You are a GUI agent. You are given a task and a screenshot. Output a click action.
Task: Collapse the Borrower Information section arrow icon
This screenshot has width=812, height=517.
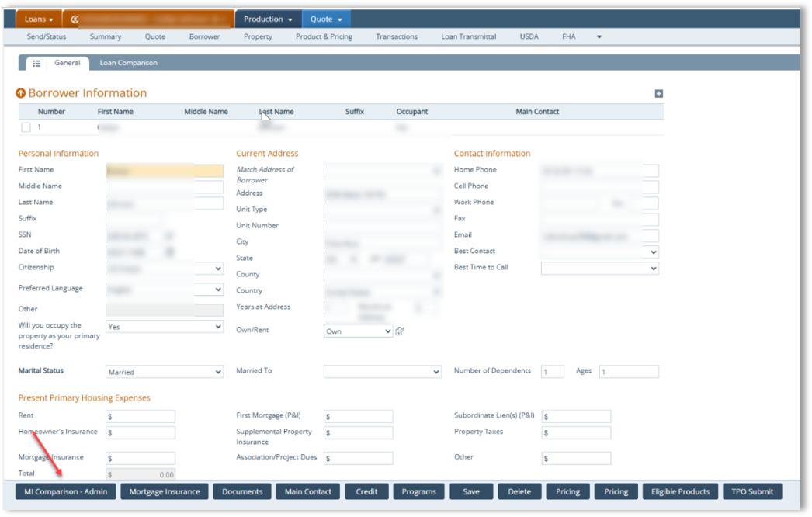click(x=21, y=93)
